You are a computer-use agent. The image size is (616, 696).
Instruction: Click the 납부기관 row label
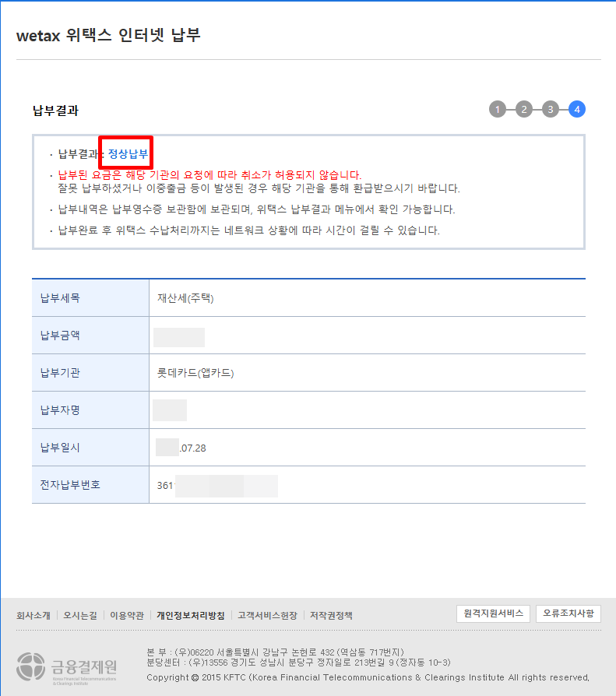[x=60, y=372]
